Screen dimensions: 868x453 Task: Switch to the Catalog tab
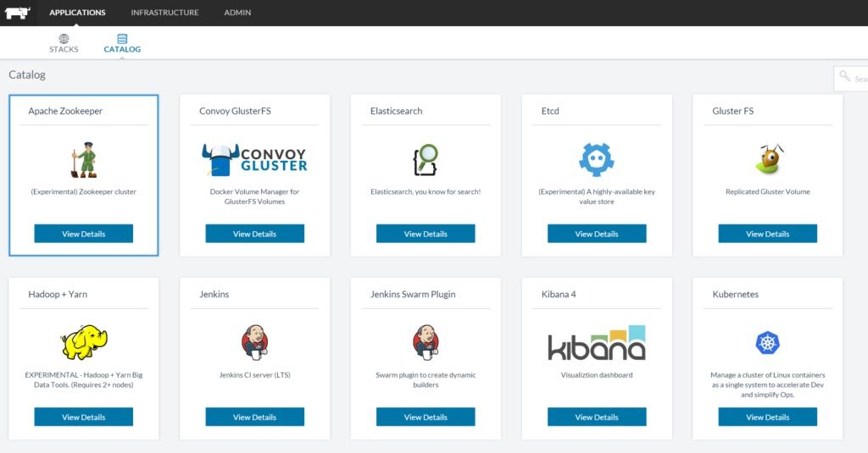(x=122, y=44)
